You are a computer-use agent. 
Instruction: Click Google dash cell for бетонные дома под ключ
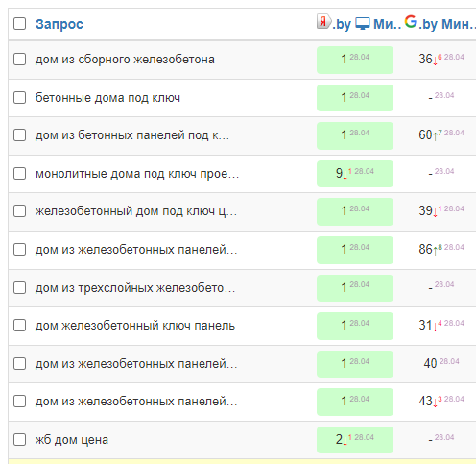pos(441,97)
